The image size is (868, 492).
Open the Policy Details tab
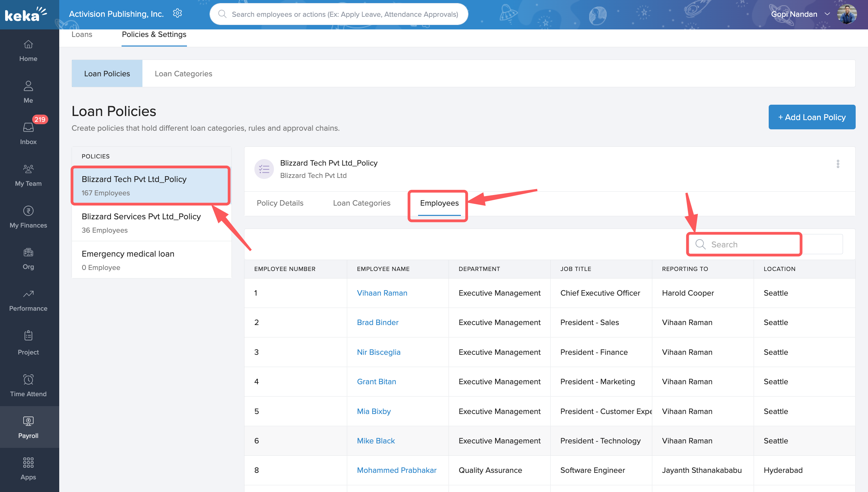point(280,203)
